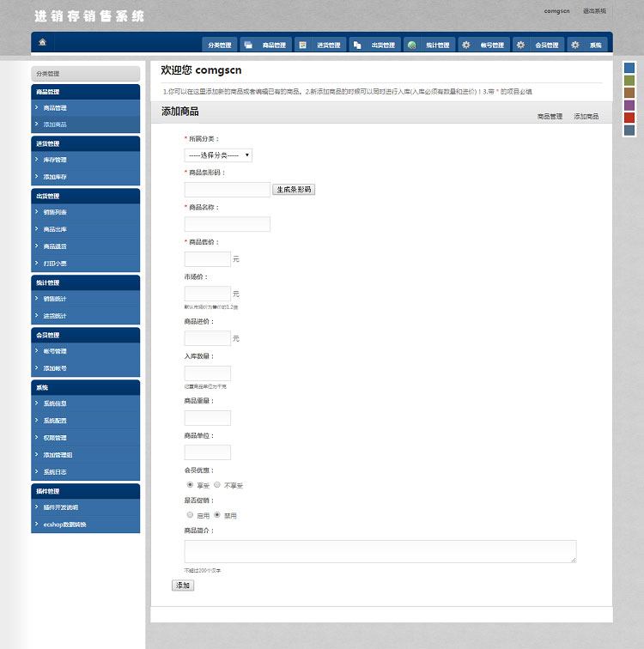Click the 商品重量 weight input field
644x649 pixels.
207,417
